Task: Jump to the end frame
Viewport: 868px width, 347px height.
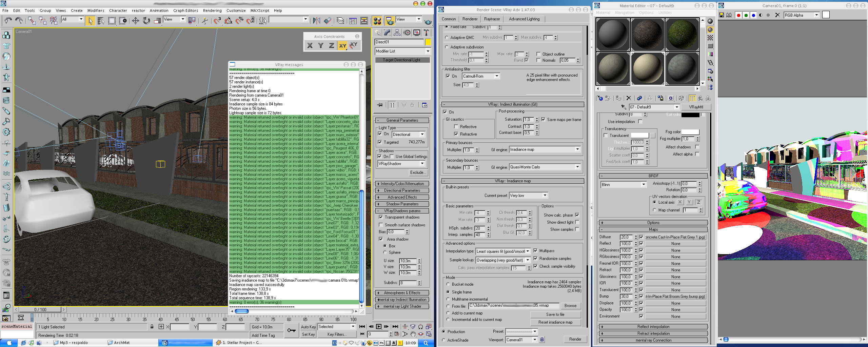Action: click(x=395, y=327)
